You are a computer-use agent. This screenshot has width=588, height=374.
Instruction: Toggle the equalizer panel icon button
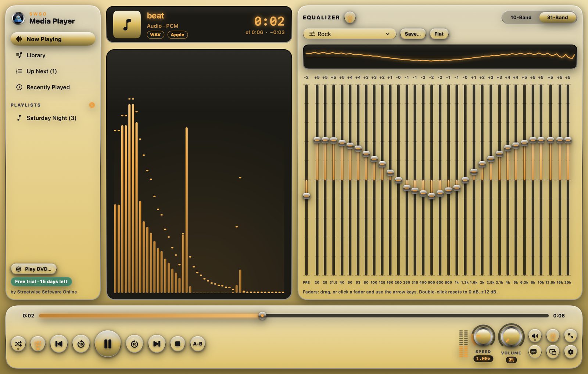552,336
